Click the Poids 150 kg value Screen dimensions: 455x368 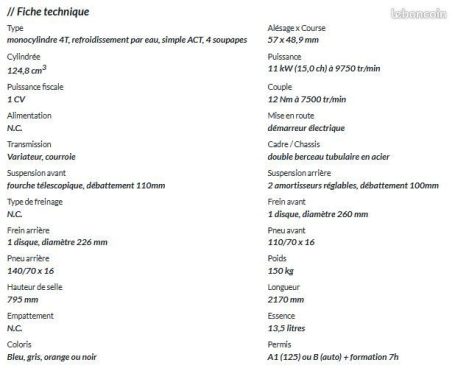pyautogui.click(x=281, y=271)
